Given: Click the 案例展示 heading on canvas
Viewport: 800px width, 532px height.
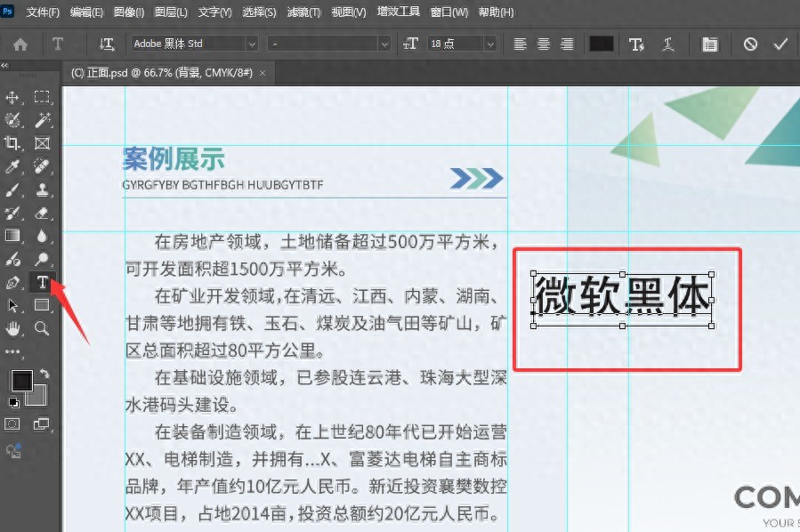Looking at the screenshot, I should [x=174, y=158].
